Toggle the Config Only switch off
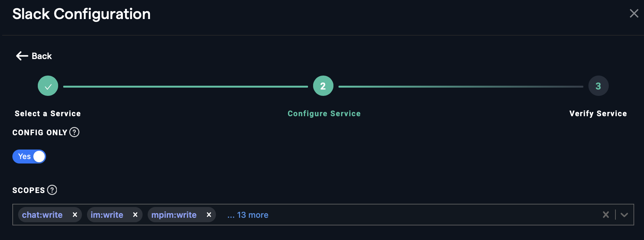This screenshot has height=240, width=644. (x=29, y=157)
